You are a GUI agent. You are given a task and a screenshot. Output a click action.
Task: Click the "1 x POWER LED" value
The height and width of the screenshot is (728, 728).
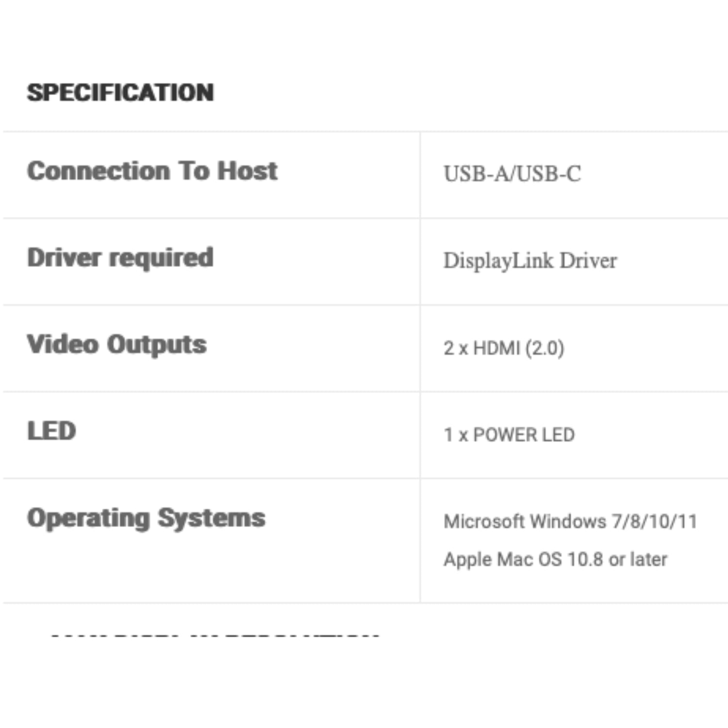[x=509, y=435]
